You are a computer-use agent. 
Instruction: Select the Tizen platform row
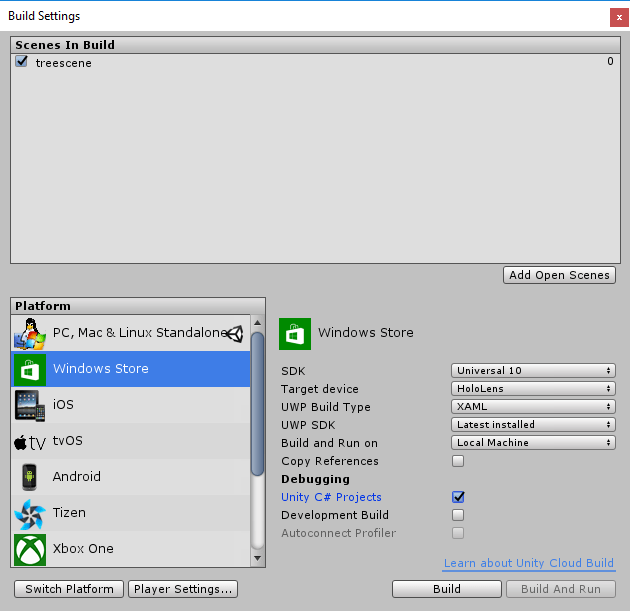131,513
